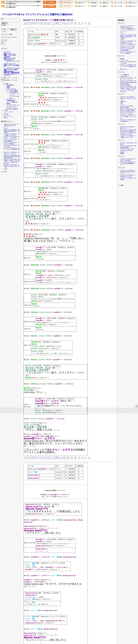
Task: Open トップページ in the menu
Action: (7, 51)
